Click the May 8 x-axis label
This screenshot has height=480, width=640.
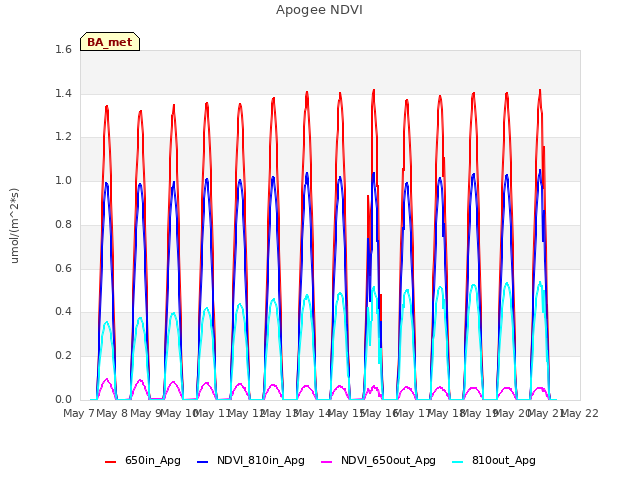click(x=112, y=414)
